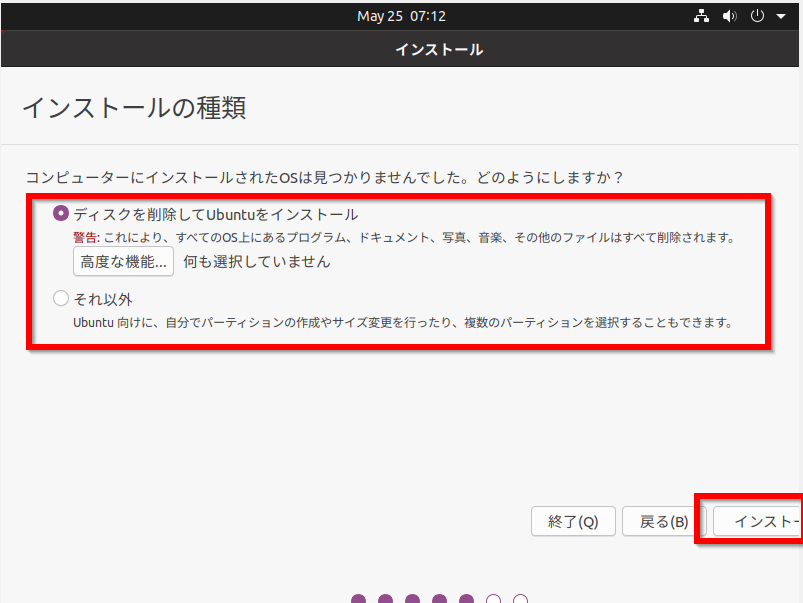
Task: Click the 何も選択していません status text
Action: pos(257,262)
